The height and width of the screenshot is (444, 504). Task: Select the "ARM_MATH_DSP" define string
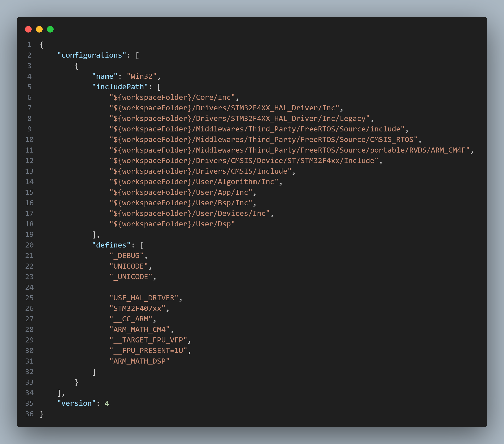140,361
